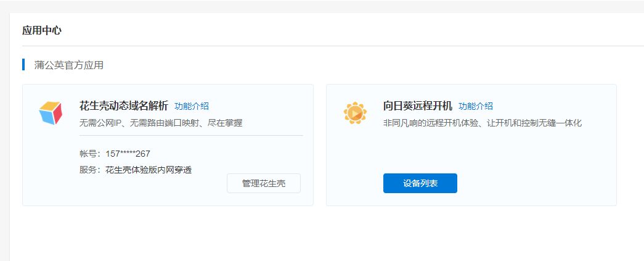Click the 蒲公英官方应用 section label
This screenshot has height=261, width=644.
tap(68, 65)
